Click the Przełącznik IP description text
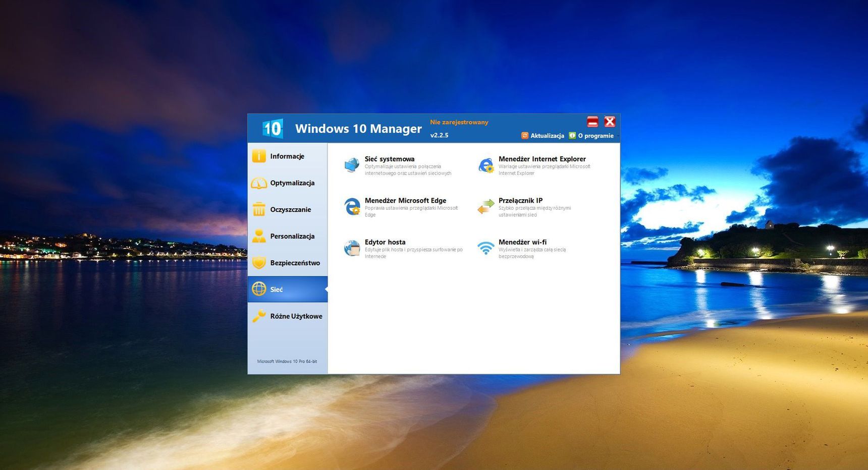868x470 pixels. (x=534, y=211)
